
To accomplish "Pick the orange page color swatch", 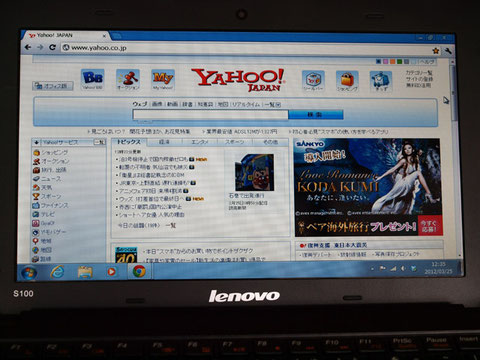I will tap(392, 62).
